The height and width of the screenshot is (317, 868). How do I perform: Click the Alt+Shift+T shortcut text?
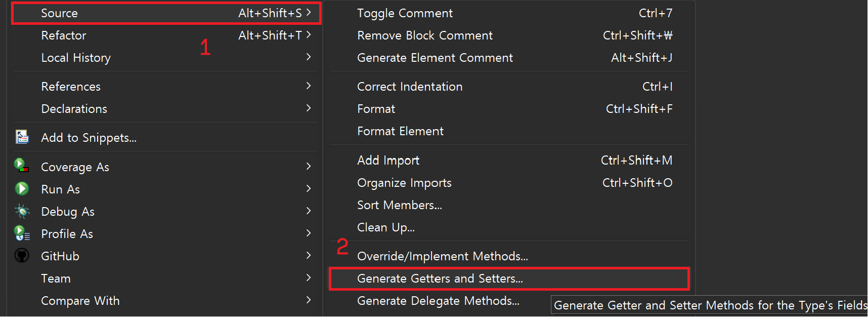tap(270, 35)
